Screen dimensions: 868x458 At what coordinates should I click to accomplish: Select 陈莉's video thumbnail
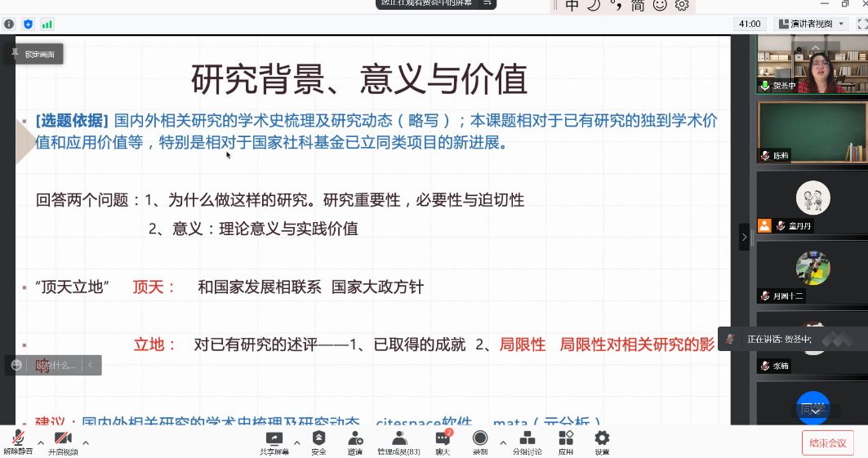pyautogui.click(x=811, y=131)
